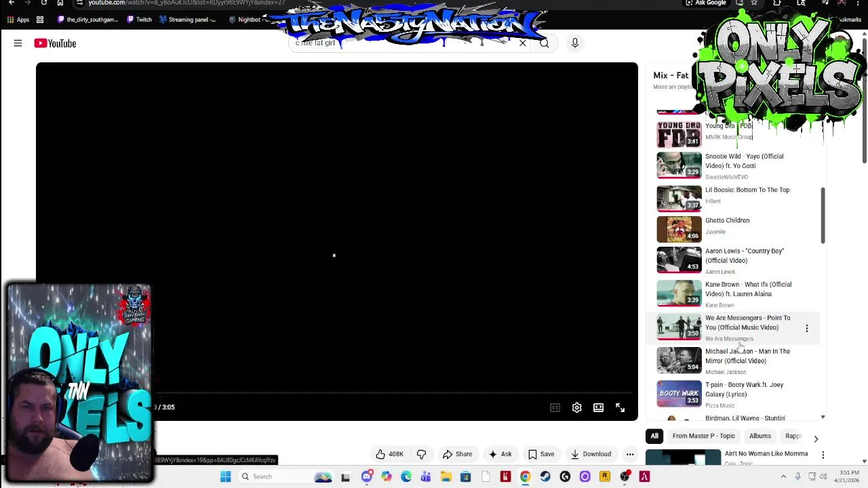
Task: Select the Albums filter chip
Action: 760,436
